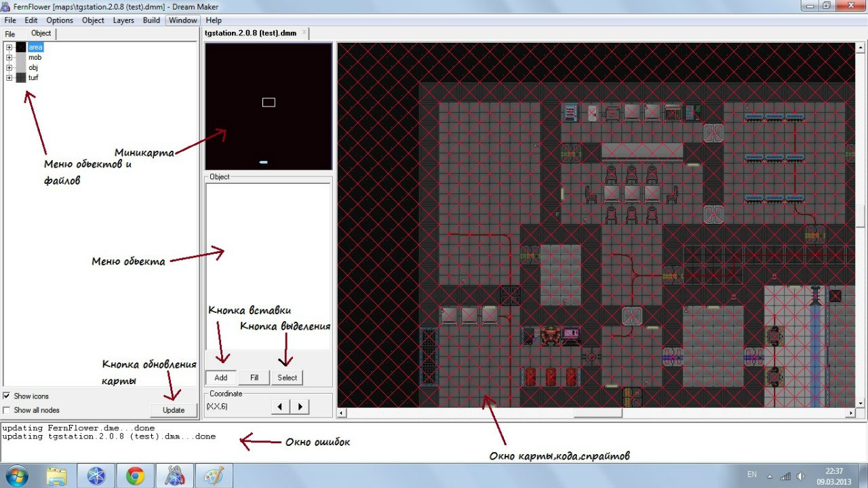Expand the mob tree node
Screen dimensions: 868x488
[9, 58]
